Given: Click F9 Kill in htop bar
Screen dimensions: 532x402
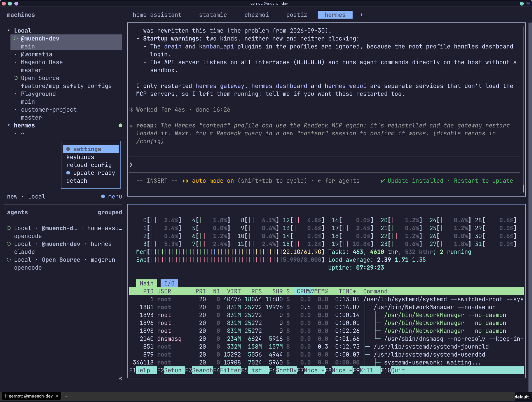Looking at the screenshot, I should (x=366, y=370).
